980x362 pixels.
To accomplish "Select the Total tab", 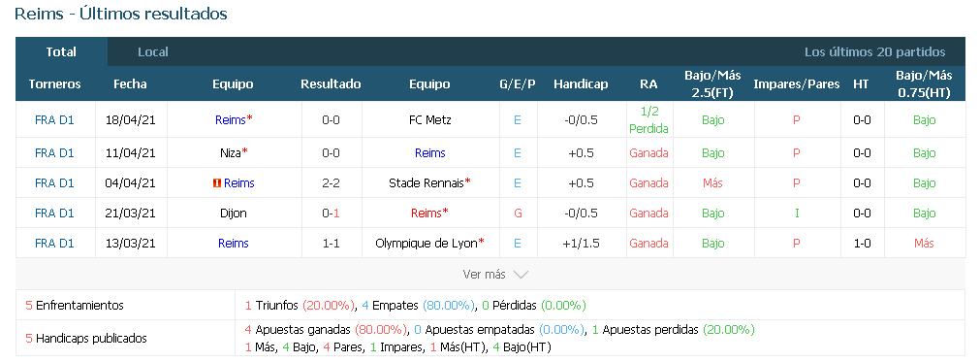I will click(61, 51).
